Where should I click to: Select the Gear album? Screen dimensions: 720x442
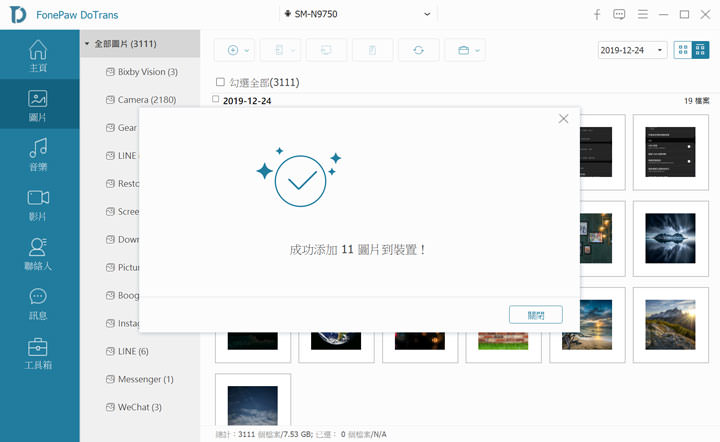click(122, 128)
